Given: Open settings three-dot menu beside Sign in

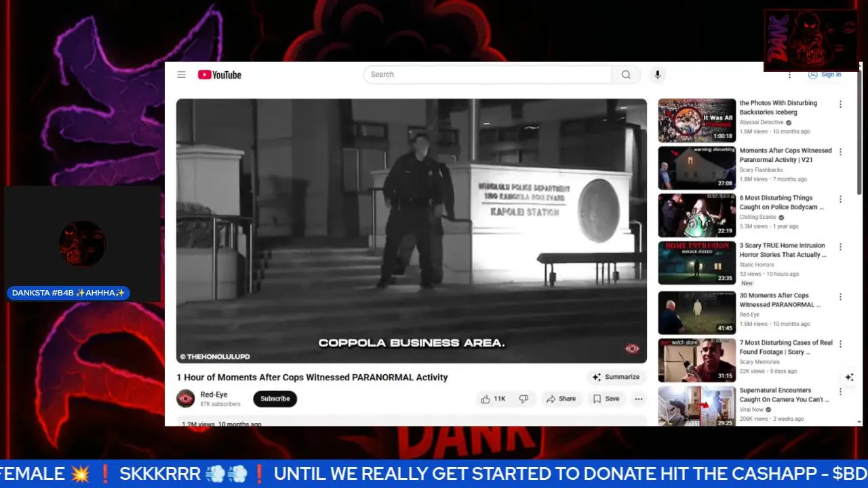Looking at the screenshot, I should coord(789,75).
